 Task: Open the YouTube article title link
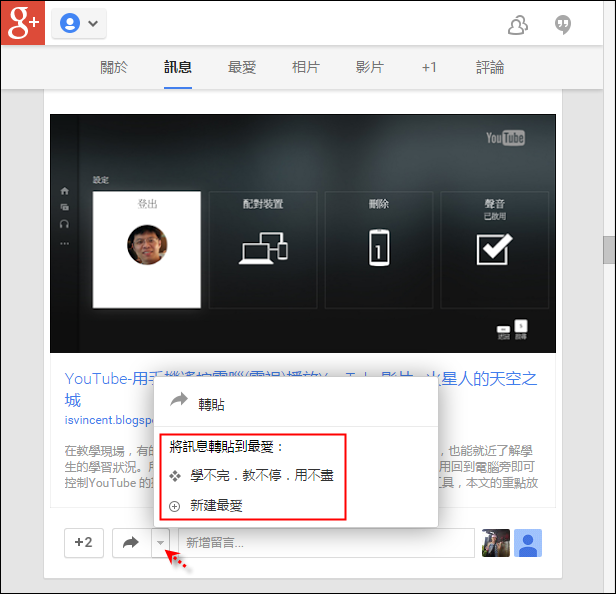click(x=301, y=389)
